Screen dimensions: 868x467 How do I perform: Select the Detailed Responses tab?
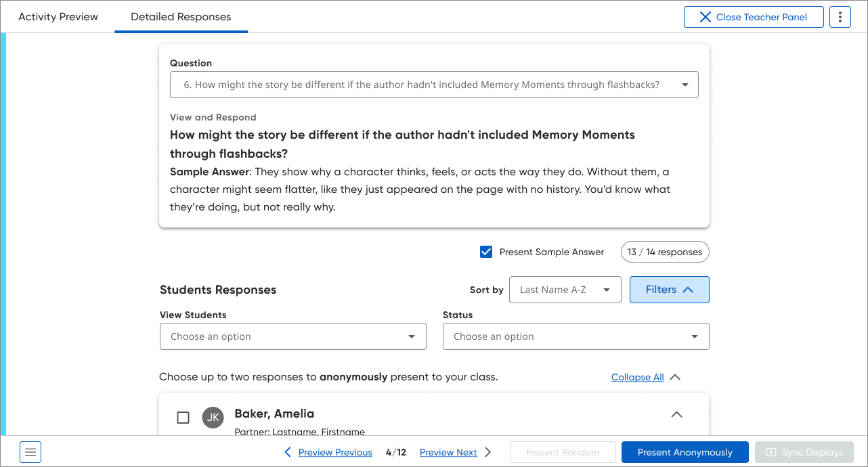click(181, 17)
